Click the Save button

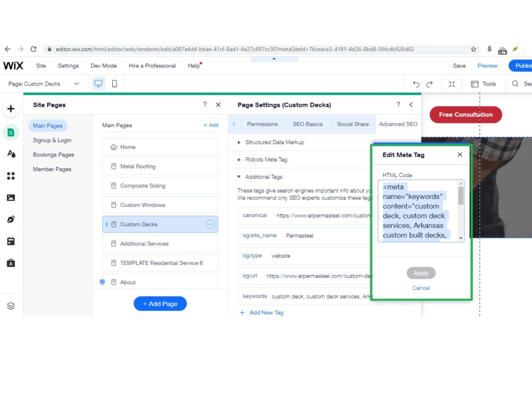point(459,65)
